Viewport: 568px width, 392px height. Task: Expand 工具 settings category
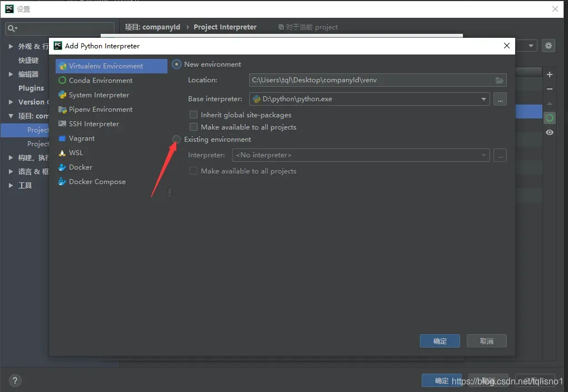(11, 185)
